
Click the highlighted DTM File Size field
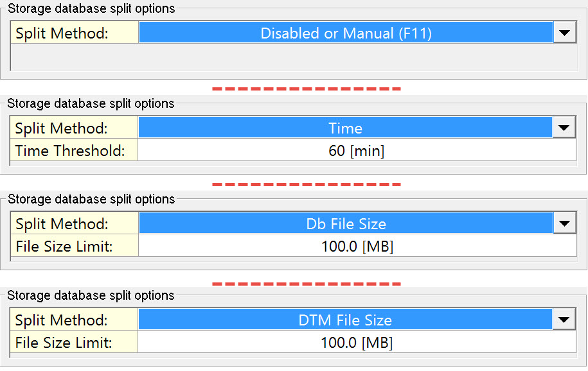coord(346,320)
